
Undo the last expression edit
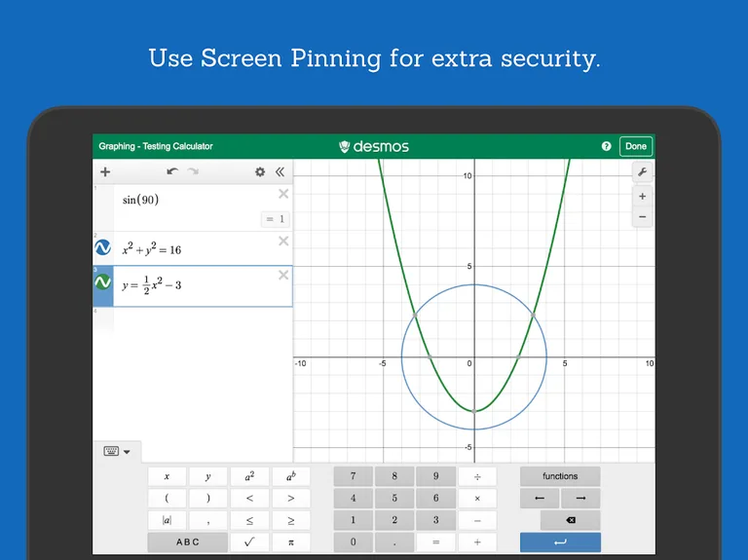tap(172, 171)
